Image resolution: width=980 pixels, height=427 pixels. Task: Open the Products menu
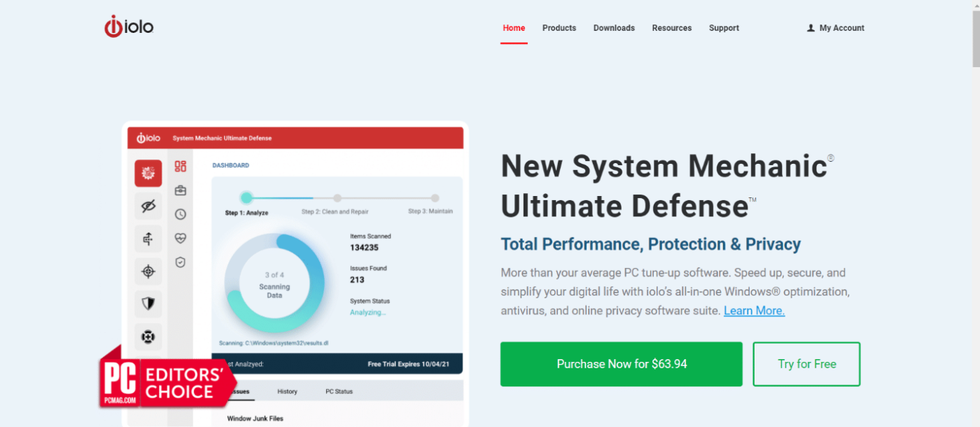tap(559, 28)
